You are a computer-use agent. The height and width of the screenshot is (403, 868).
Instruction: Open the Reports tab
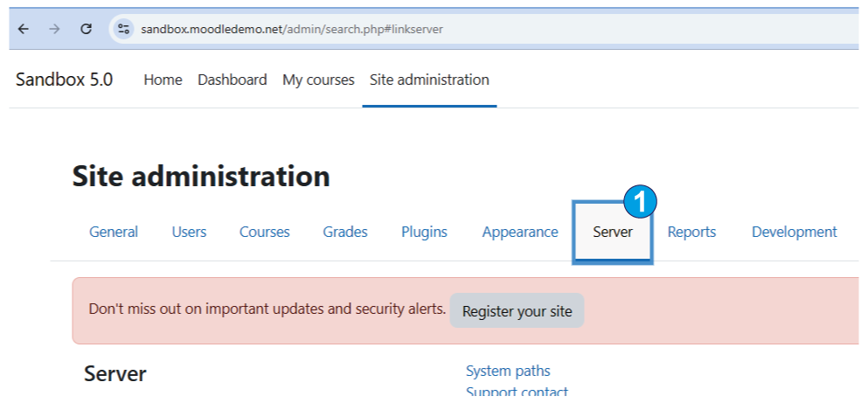(691, 232)
